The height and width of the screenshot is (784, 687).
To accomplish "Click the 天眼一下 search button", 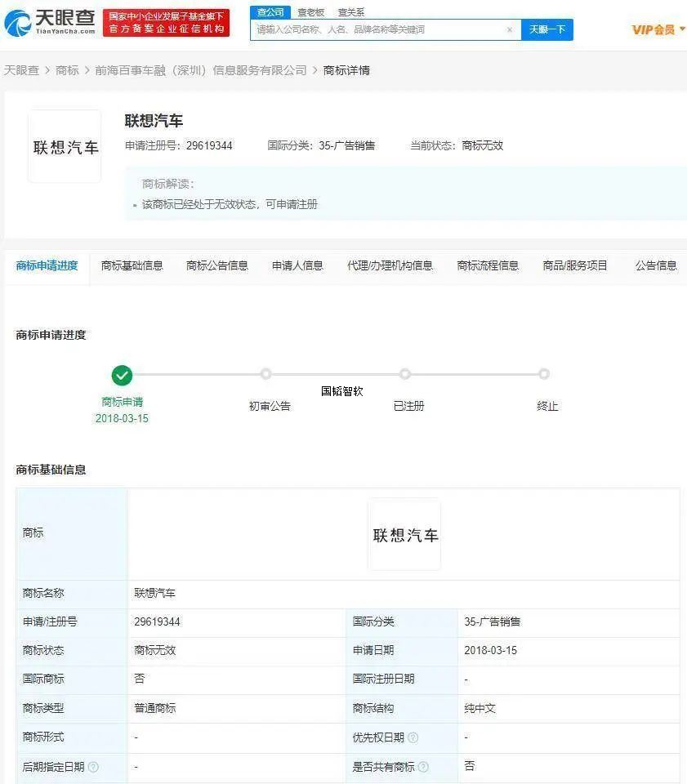I will point(547,29).
